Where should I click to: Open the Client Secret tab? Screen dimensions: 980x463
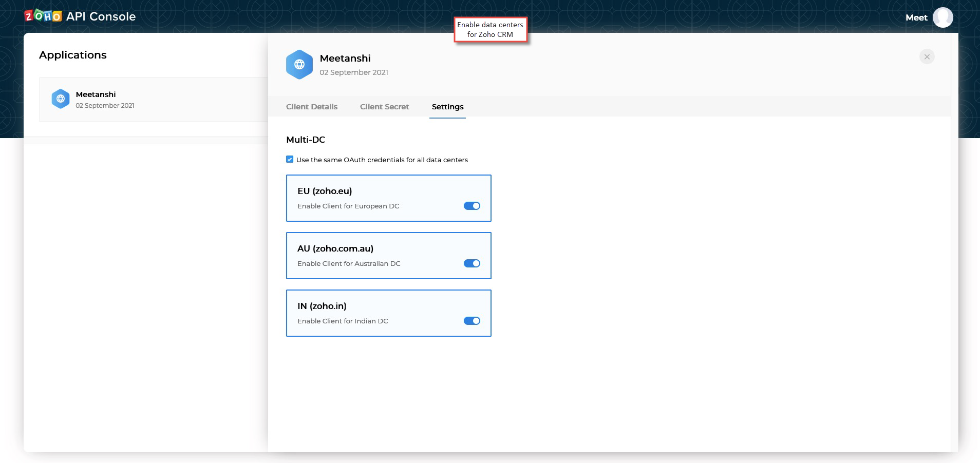coord(384,107)
